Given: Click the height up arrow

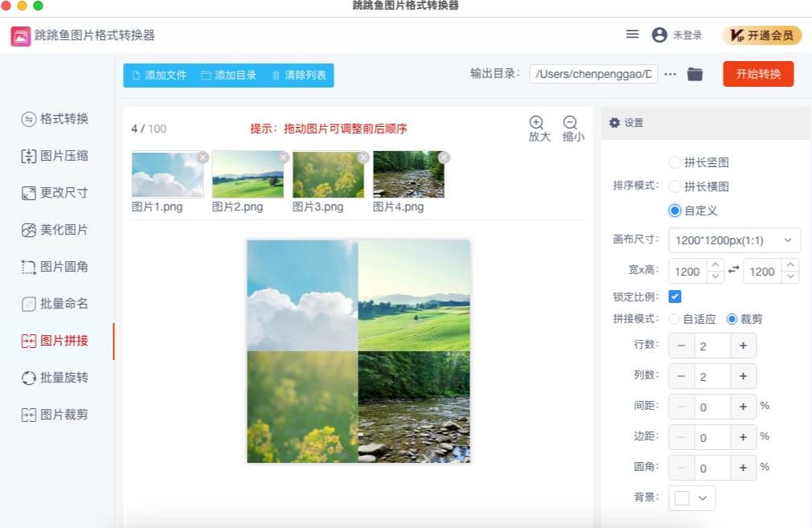Looking at the screenshot, I should click(790, 265).
